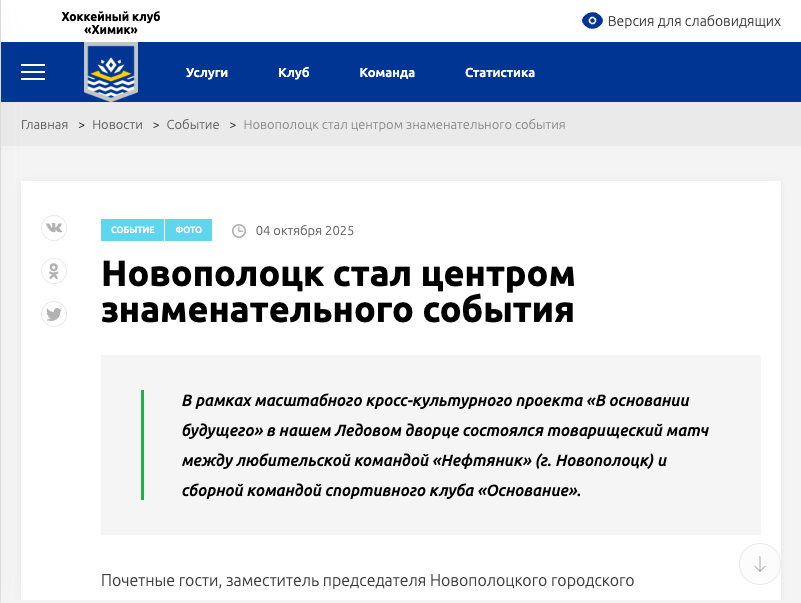Click the article headline Новополоцк стал центром

coord(338,292)
